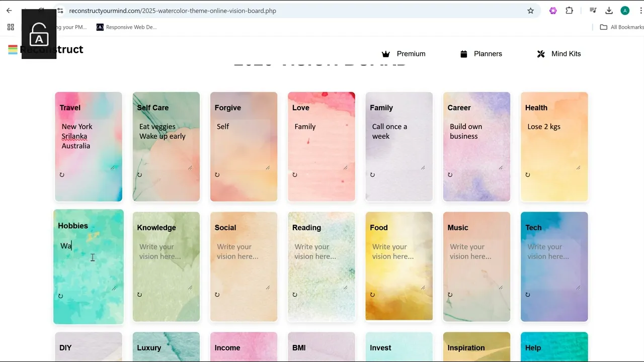Viewport: 644px width, 362px height.
Task: Click the Luxury card heading
Action: tap(149, 348)
